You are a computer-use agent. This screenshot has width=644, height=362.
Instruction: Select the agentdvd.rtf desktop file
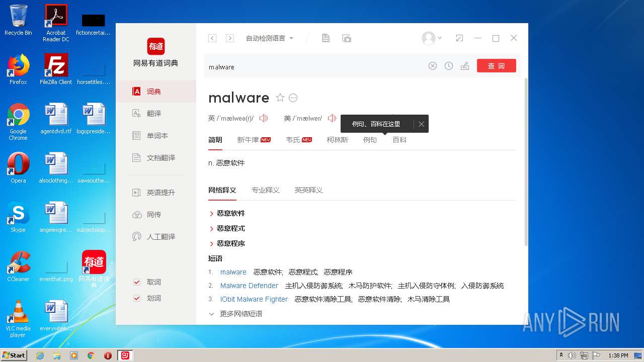[56, 119]
